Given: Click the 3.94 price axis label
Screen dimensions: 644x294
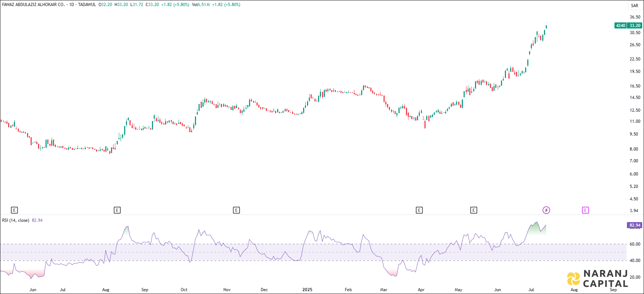Looking at the screenshot, I should (x=634, y=211).
